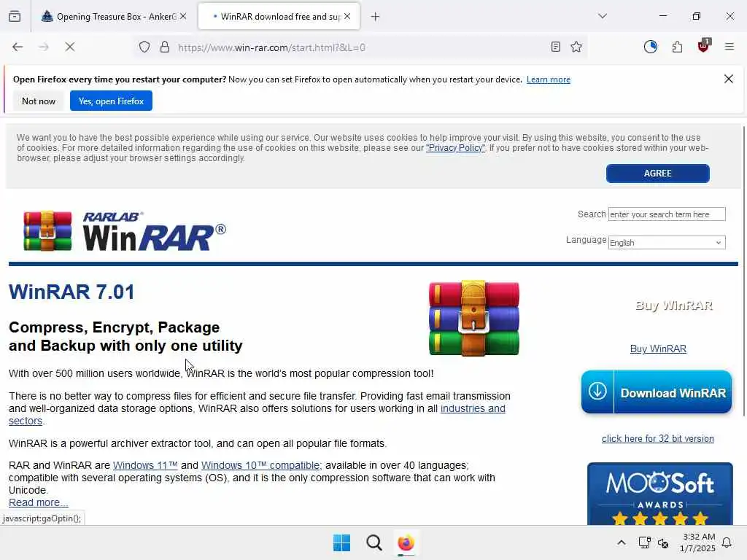The image size is (747, 560).
Task: Open tracking protection shield icon
Action: coord(144,47)
